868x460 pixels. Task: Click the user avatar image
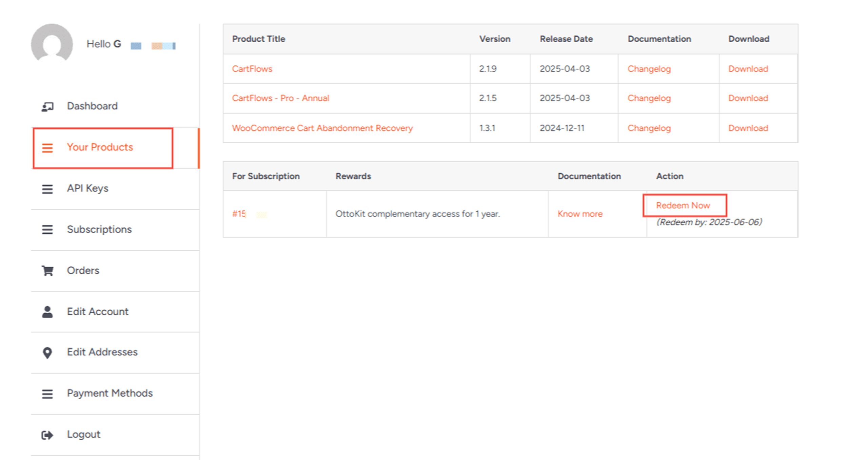52,44
